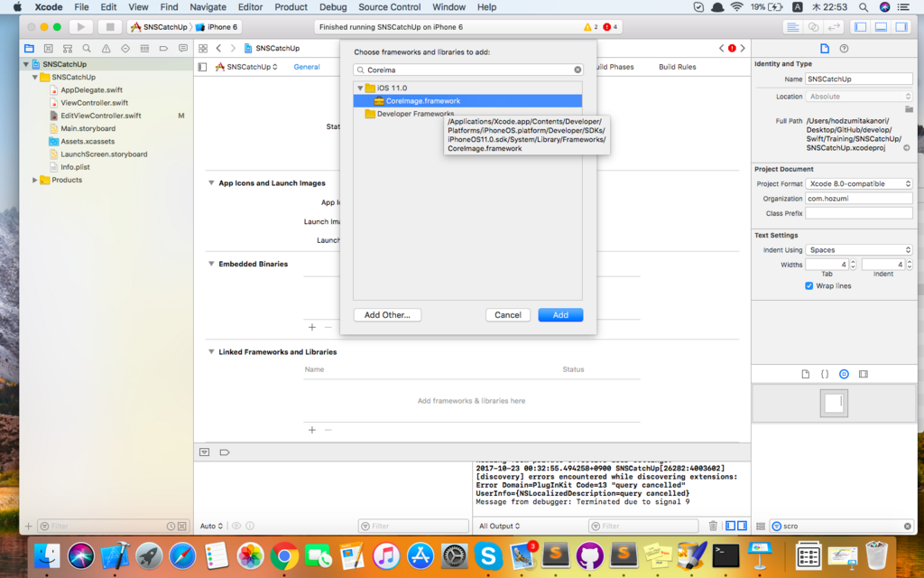Collapse Embedded Binaries section
Screen dimensions: 924x578
211,264
